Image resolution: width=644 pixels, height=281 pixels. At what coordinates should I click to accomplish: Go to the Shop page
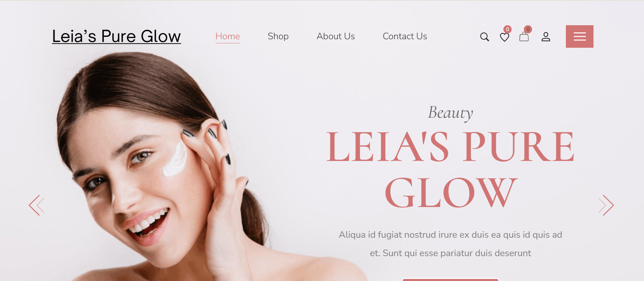278,36
